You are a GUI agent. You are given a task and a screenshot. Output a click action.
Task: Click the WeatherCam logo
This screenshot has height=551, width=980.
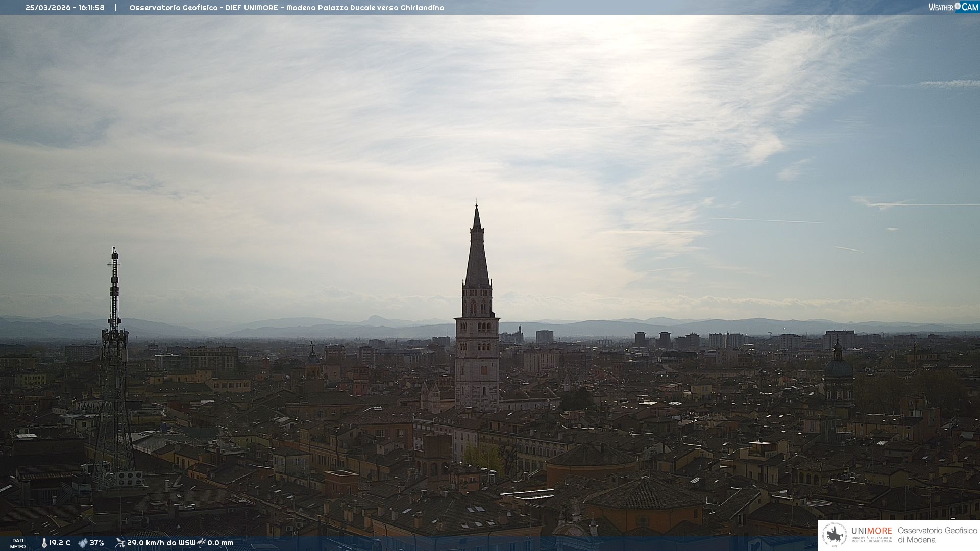(x=953, y=7)
